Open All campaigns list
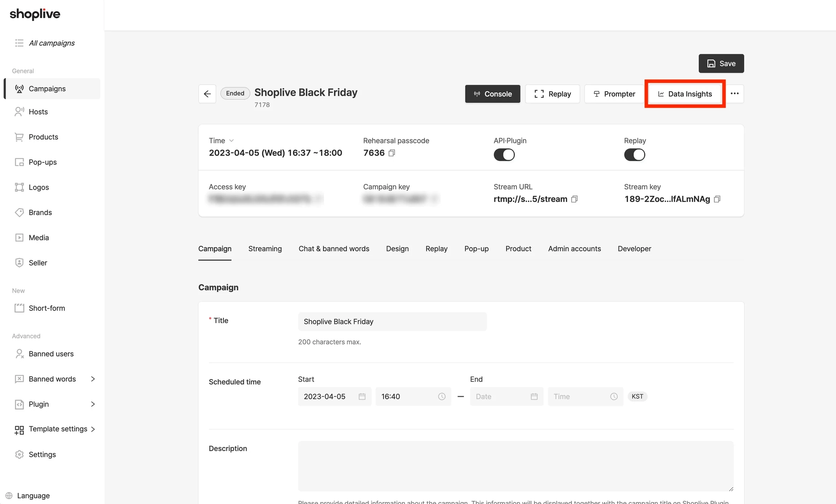Screen dimensions: 836x504 [45, 43]
